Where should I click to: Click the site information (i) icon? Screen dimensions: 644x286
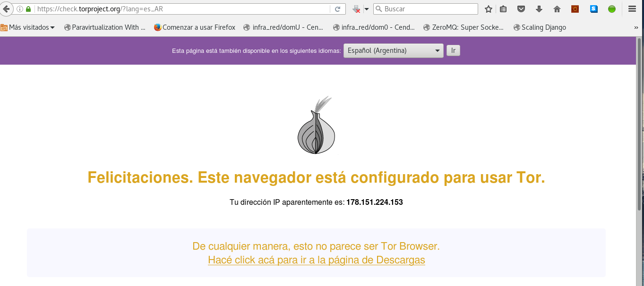[20, 9]
